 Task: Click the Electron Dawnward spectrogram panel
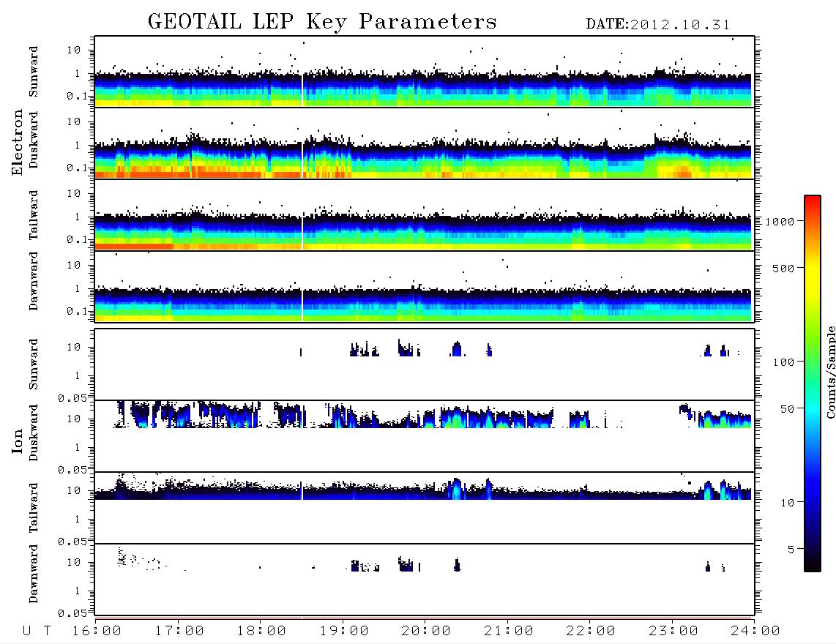[x=425, y=286]
